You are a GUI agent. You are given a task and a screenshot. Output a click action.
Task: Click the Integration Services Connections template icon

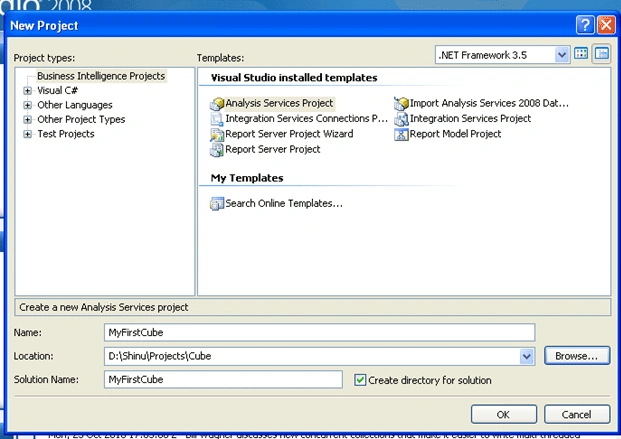tap(217, 119)
